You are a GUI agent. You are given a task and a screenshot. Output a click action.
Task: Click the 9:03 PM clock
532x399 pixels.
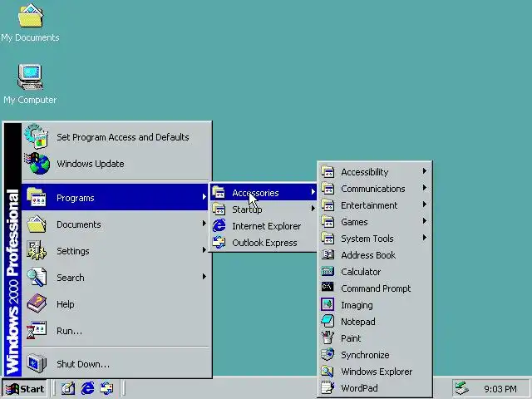point(500,389)
